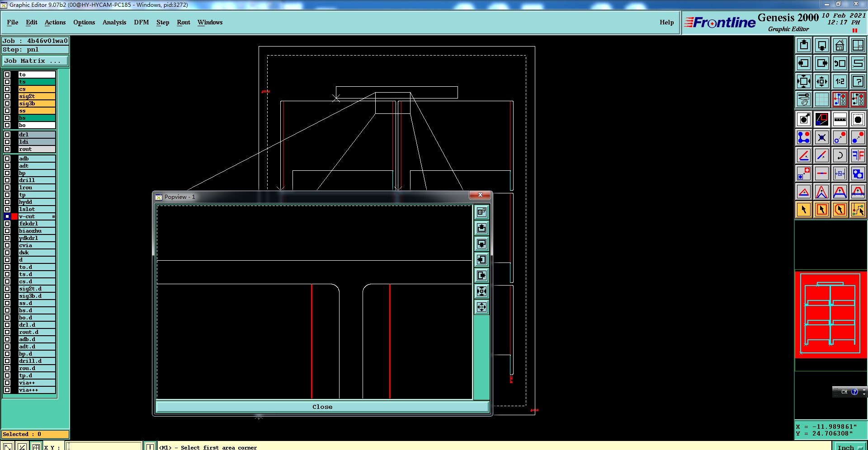Open the DFM menu
Viewport: 868px width, 450px height.
point(142,22)
